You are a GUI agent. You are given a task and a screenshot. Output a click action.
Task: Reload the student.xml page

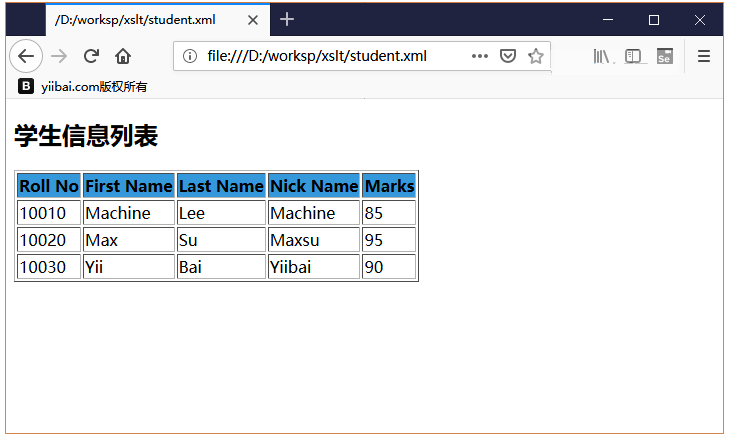pos(91,56)
